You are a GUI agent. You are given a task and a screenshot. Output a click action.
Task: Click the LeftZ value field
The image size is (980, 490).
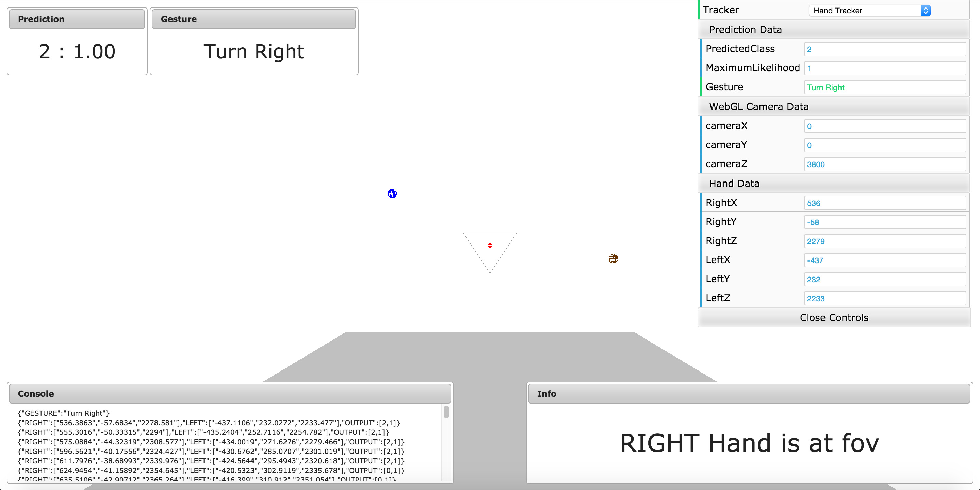(x=884, y=299)
